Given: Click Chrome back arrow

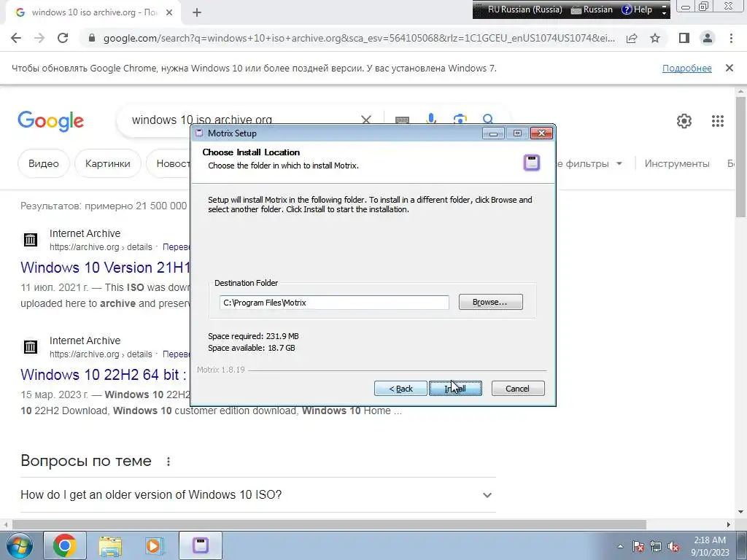Looking at the screenshot, I should point(16,38).
